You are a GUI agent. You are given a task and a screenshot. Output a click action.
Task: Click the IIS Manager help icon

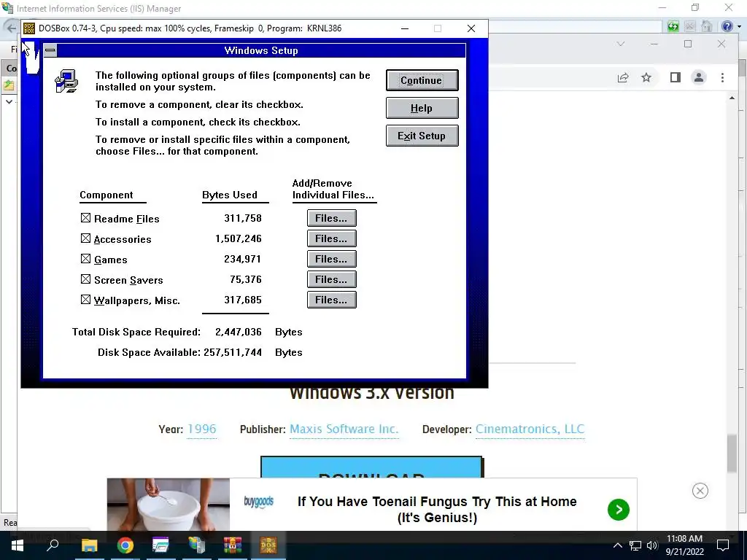(727, 26)
